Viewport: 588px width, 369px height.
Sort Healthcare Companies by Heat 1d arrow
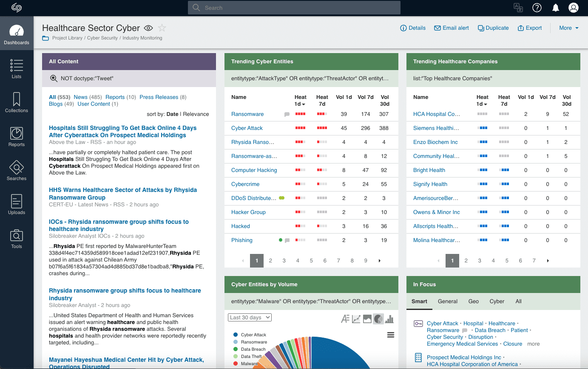click(x=486, y=104)
